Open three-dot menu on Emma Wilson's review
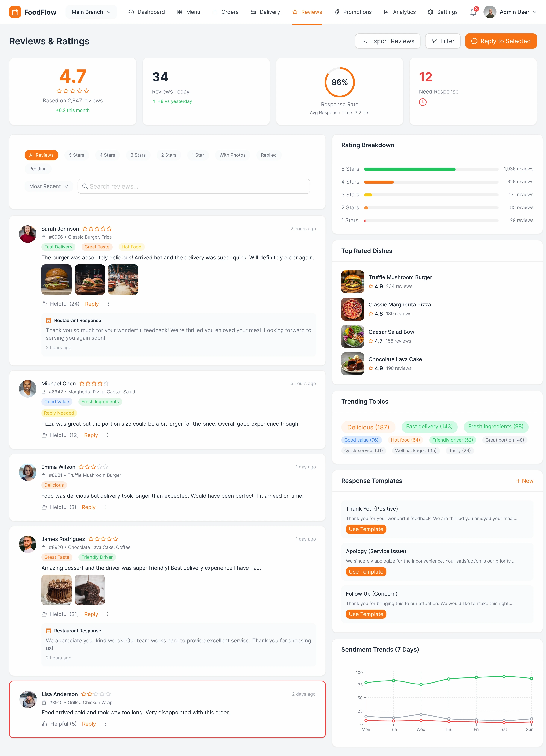The image size is (546, 756). 105,507
